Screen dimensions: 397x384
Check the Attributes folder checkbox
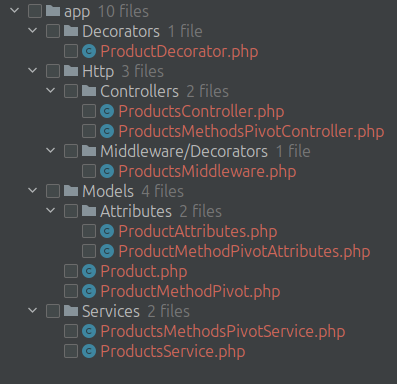71,211
